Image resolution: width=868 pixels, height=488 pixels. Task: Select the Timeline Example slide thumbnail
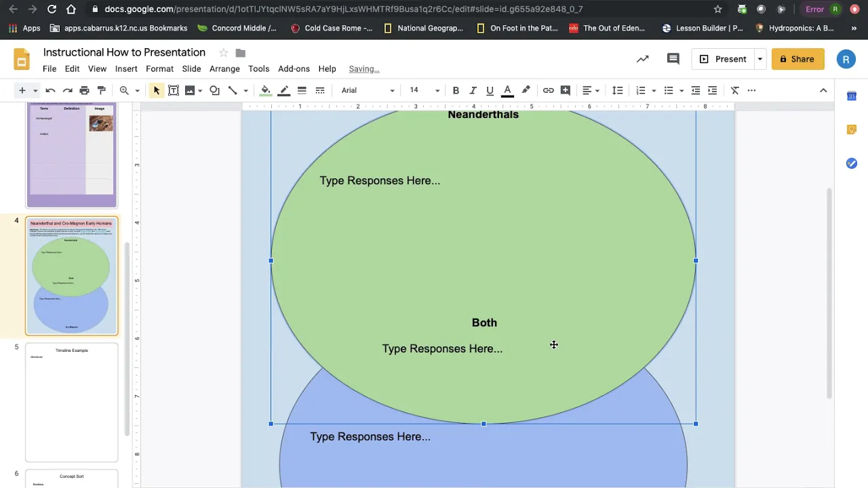[71, 401]
